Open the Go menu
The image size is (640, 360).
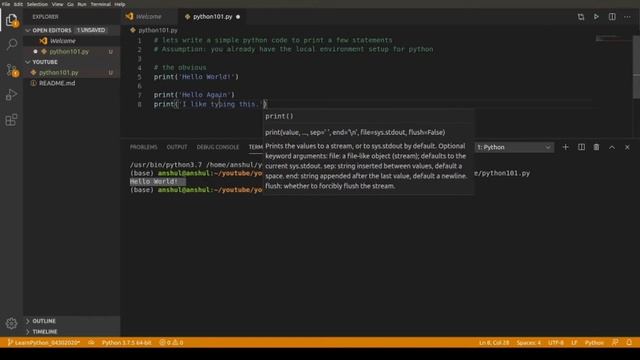pyautogui.click(x=70, y=4)
